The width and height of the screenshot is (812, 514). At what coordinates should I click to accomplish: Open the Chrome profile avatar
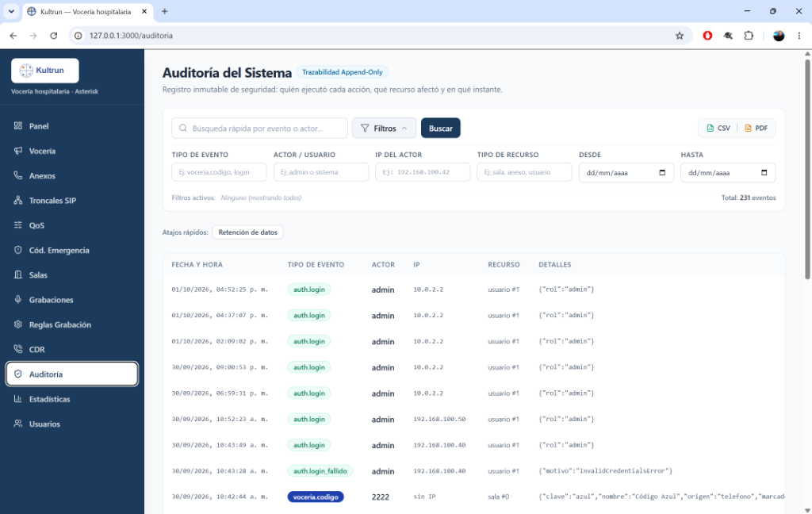(779, 36)
